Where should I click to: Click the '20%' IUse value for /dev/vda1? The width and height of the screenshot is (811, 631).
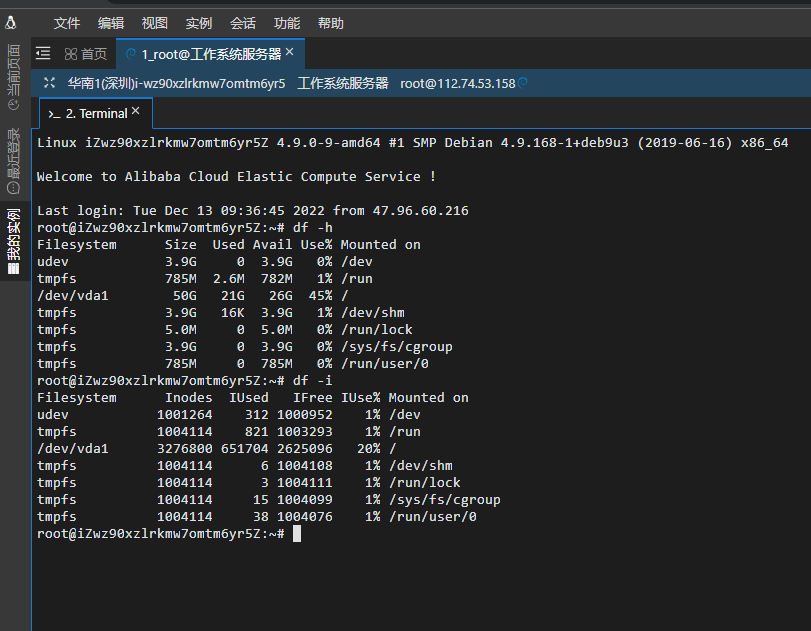369,449
